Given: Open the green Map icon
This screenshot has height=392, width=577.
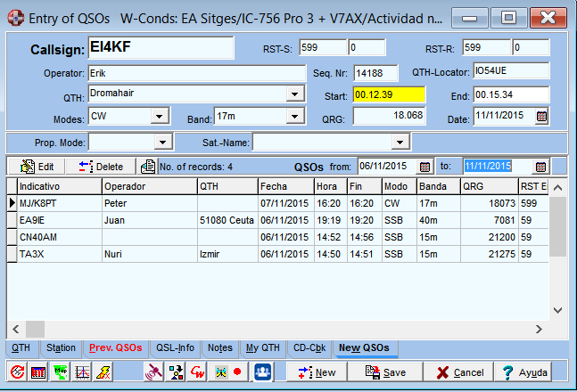Looking at the screenshot, I should (60, 372).
